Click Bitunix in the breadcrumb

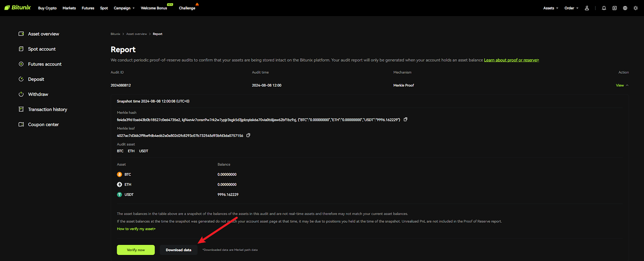[x=116, y=34]
